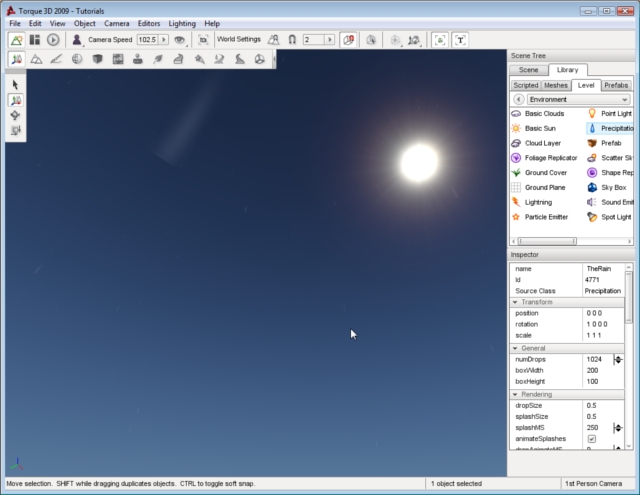Select the arrow Select tool in the viewport palette
This screenshot has width=640, height=495.
(16, 85)
